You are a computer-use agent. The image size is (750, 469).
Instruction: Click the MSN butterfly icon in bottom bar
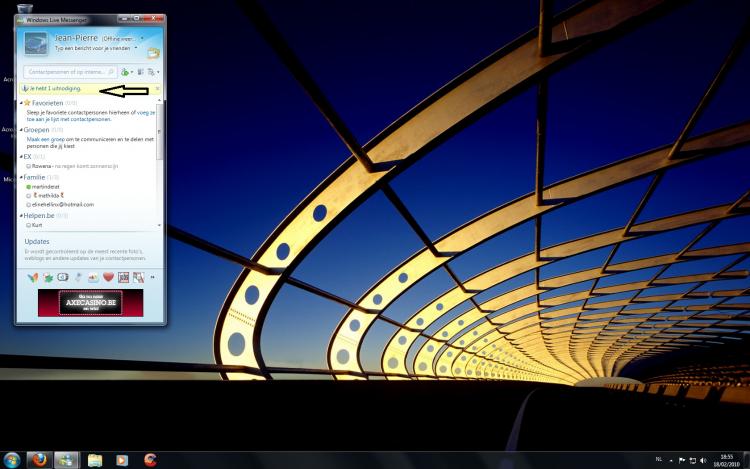(x=33, y=277)
